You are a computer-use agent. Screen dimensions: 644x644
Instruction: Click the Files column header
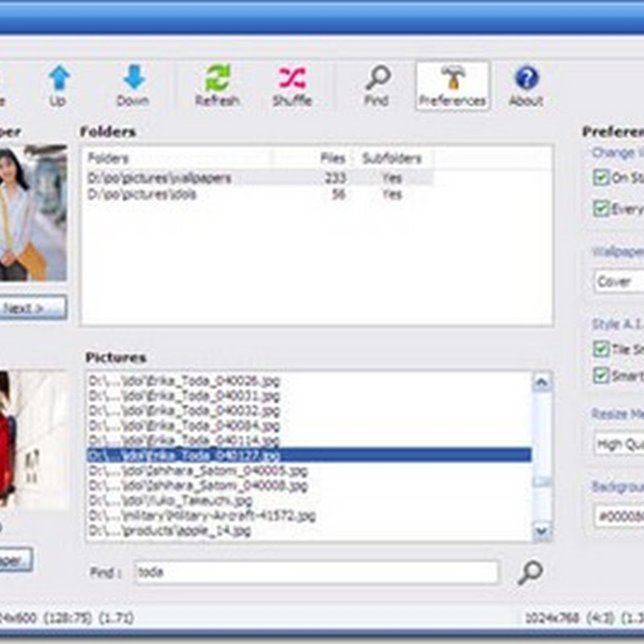(312, 159)
